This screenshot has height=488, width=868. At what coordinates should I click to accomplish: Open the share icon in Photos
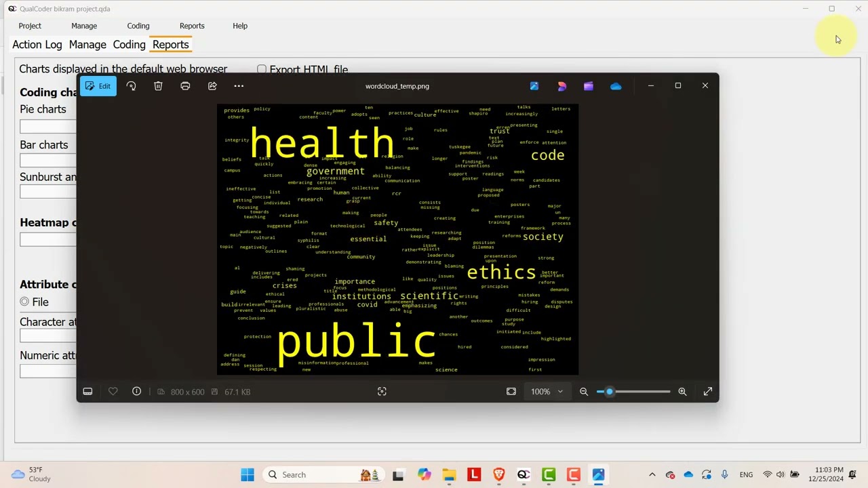click(212, 86)
